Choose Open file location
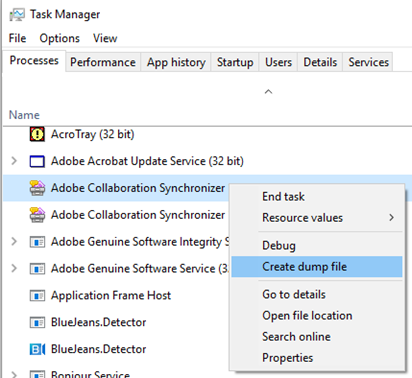This screenshot has height=378, width=412. pyautogui.click(x=317, y=316)
